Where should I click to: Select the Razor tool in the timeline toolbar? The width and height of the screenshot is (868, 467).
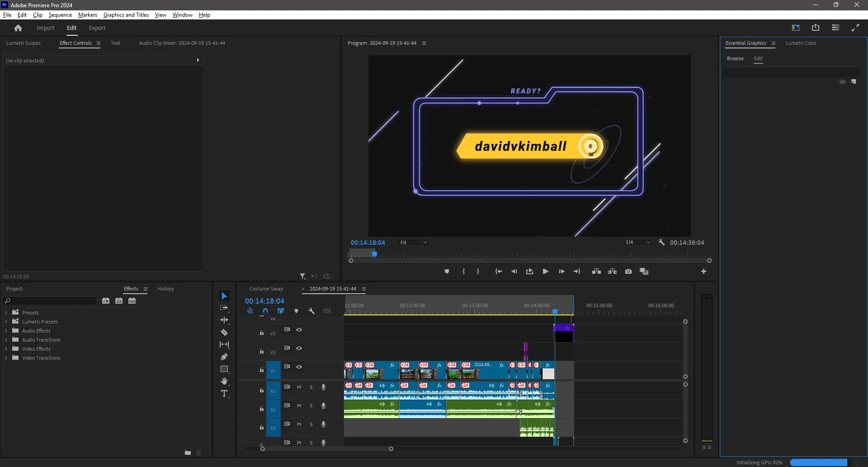[x=225, y=332]
